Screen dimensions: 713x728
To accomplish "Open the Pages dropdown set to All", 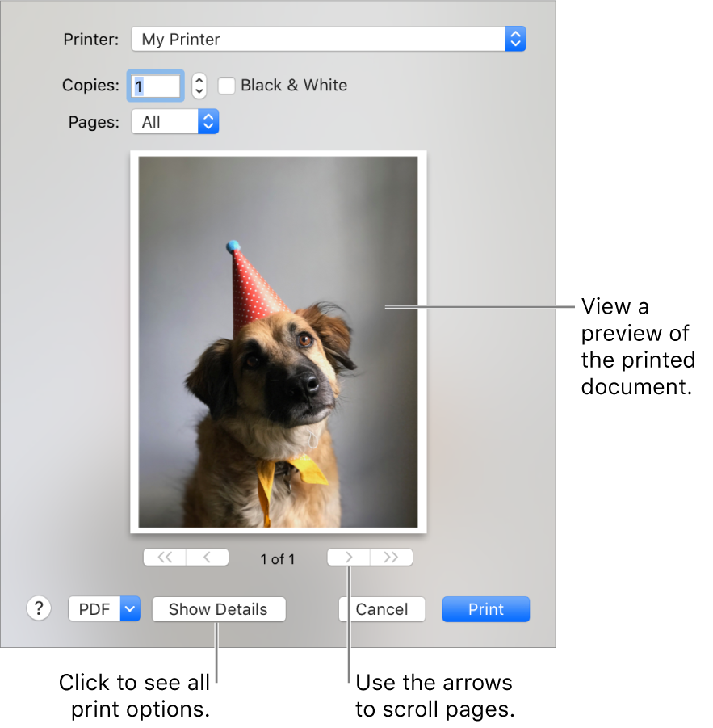I will coord(175,122).
